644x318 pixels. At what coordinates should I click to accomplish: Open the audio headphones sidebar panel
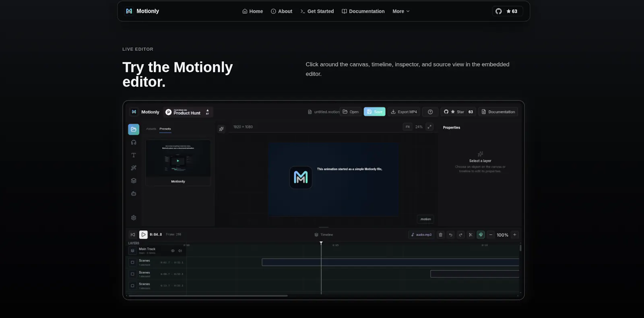[134, 142]
